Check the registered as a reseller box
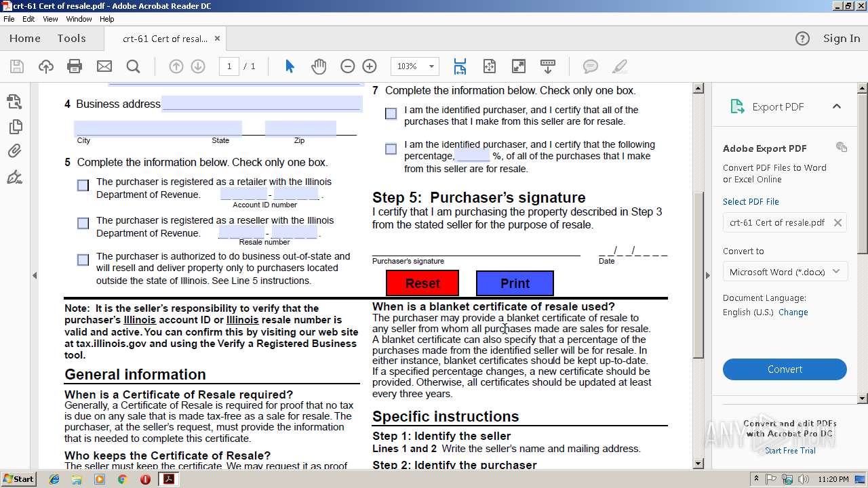The width and height of the screenshot is (868, 488). 83,223
